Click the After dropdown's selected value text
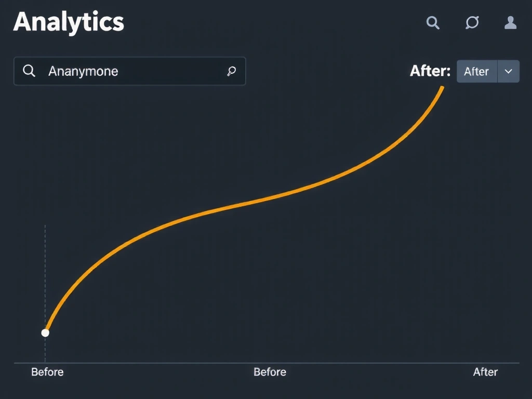The width and height of the screenshot is (532, 399). [x=476, y=71]
